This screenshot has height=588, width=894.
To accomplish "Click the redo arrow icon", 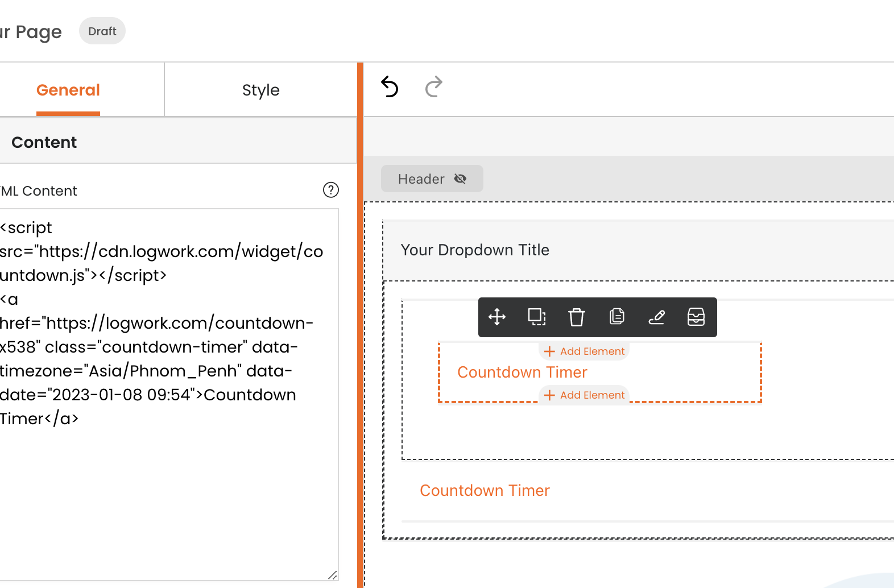I will pos(434,87).
